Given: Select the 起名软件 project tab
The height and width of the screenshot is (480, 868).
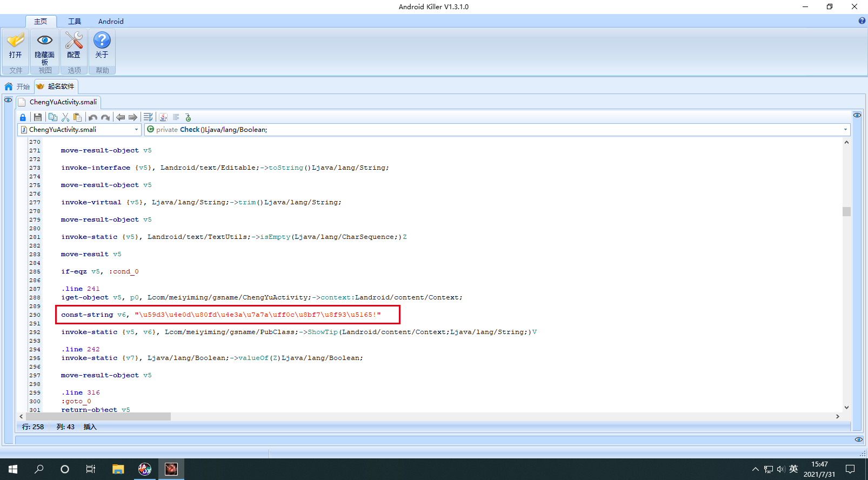Looking at the screenshot, I should [56, 86].
